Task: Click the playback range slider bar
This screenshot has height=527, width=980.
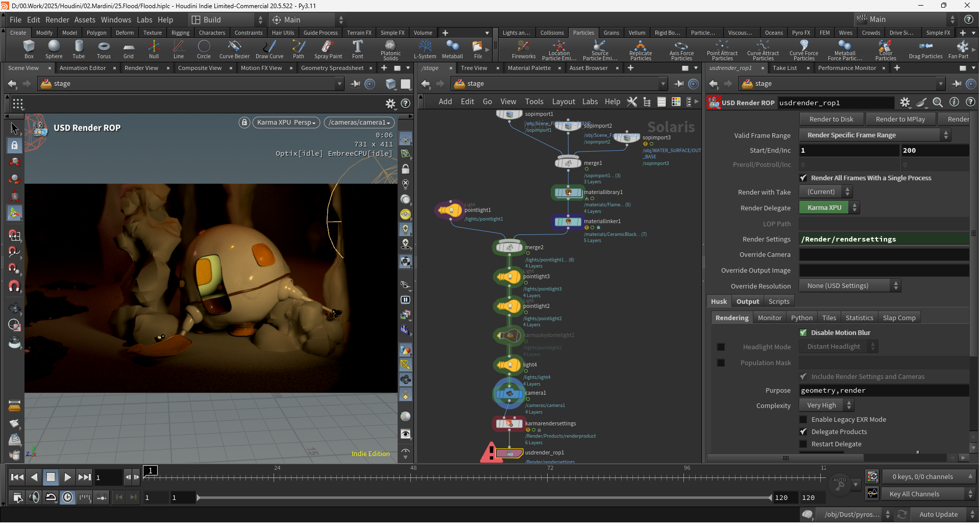Action: coord(484,498)
